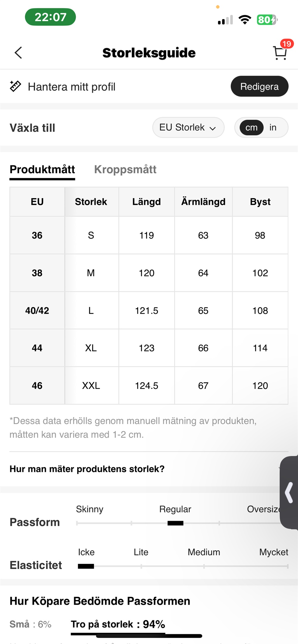This screenshot has height=644, width=298.
Task: Select the 'Små : 6%' rating
Action: coord(30,624)
